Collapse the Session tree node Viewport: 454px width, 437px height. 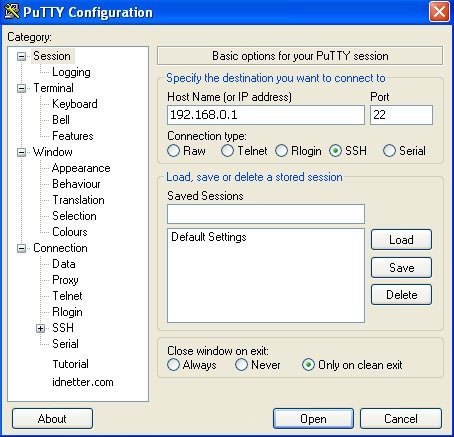point(21,56)
